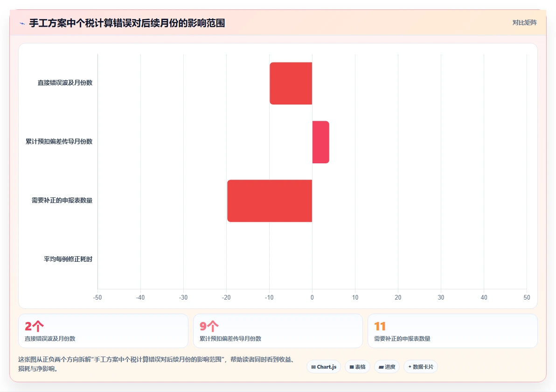Click the lightning icon beside the chart title

coord(22,23)
